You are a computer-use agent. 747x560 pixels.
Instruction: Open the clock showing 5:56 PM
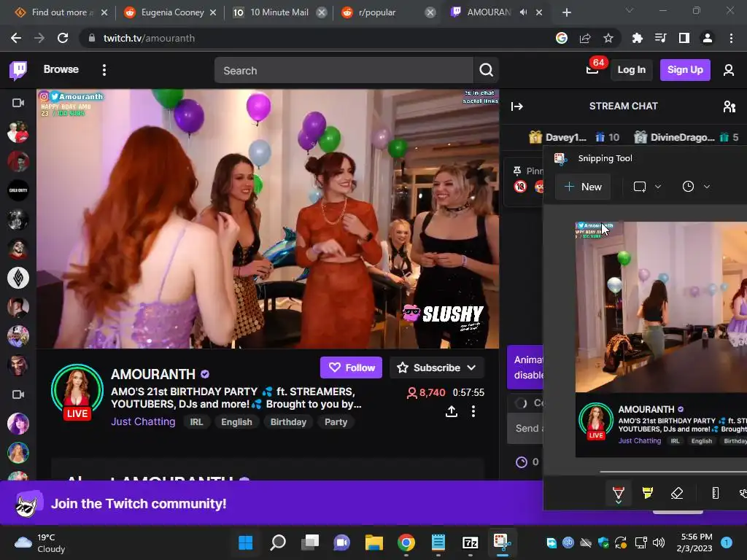coord(694,542)
